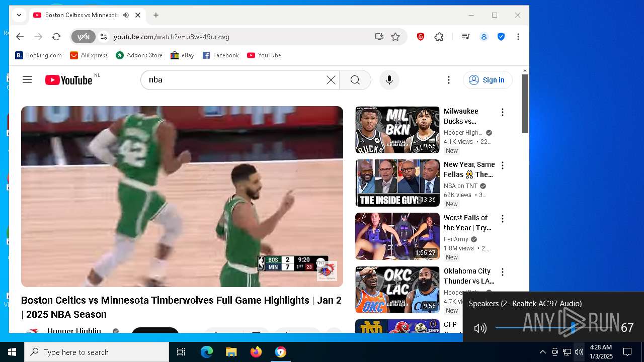The height and width of the screenshot is (362, 644).
Task: Open File Explorer from taskbar
Action: (231, 352)
